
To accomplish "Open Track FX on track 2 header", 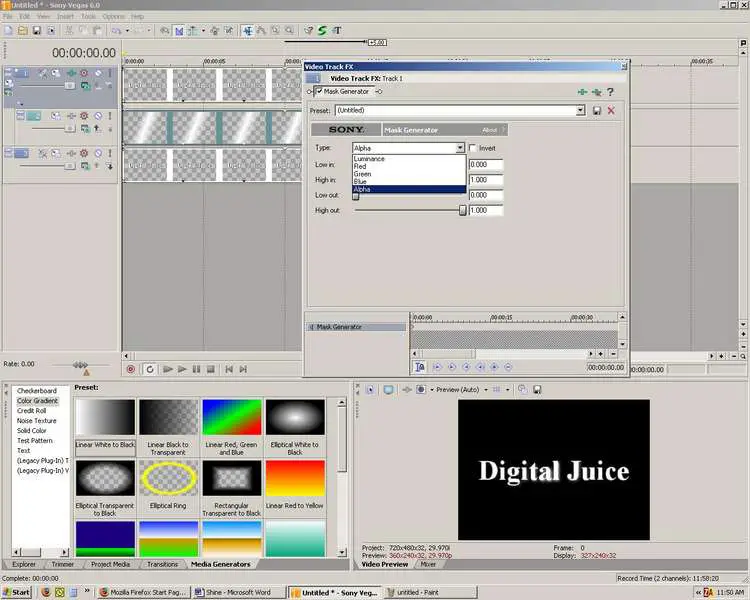I will point(71,116).
